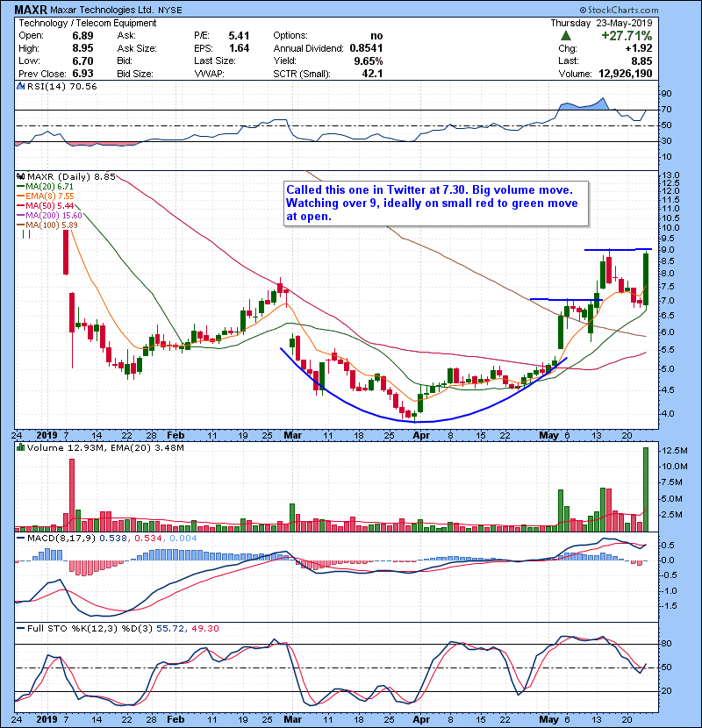Click the -1.5 label on the MACD axis
Screen dimensions: 702x728
pos(669,606)
